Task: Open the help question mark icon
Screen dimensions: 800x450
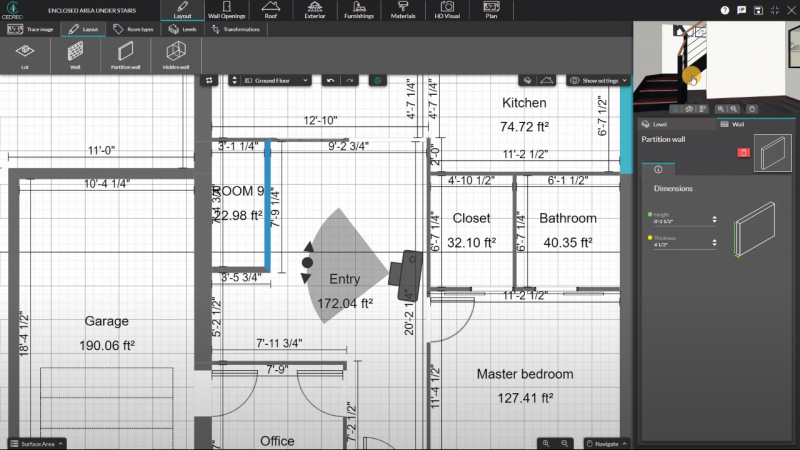Action: tap(725, 10)
